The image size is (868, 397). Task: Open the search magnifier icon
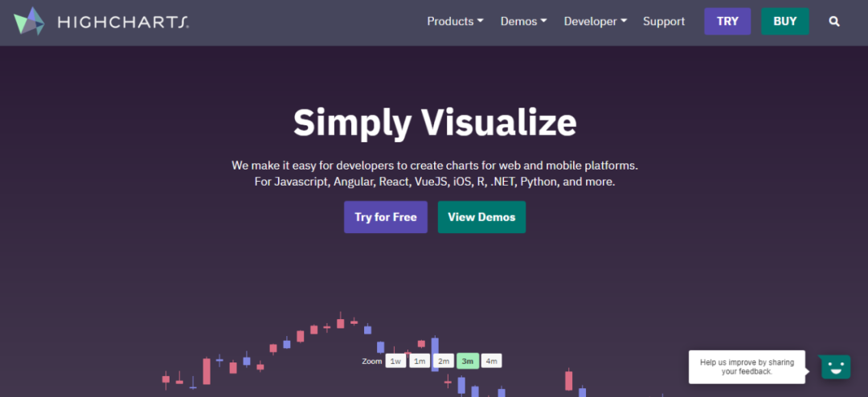click(834, 22)
